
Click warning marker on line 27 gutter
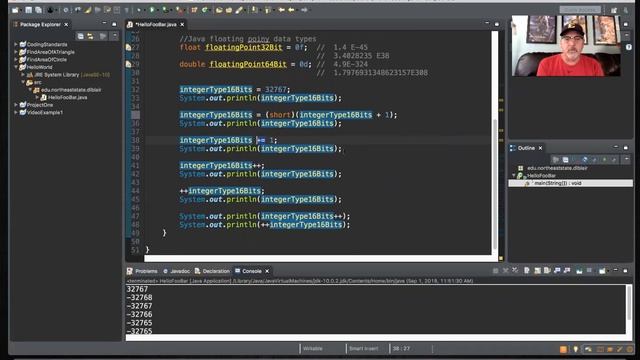[128, 47]
